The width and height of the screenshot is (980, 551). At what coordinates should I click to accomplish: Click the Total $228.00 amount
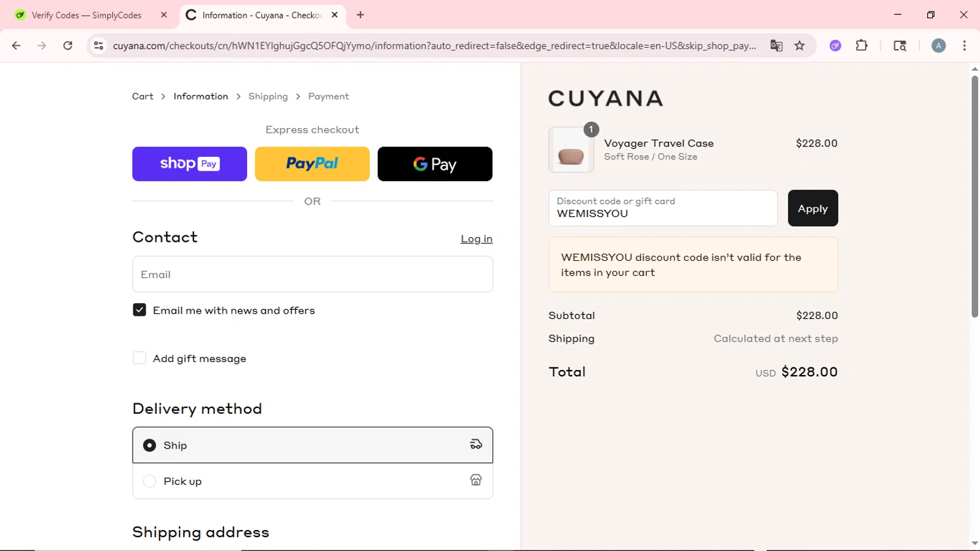(809, 372)
